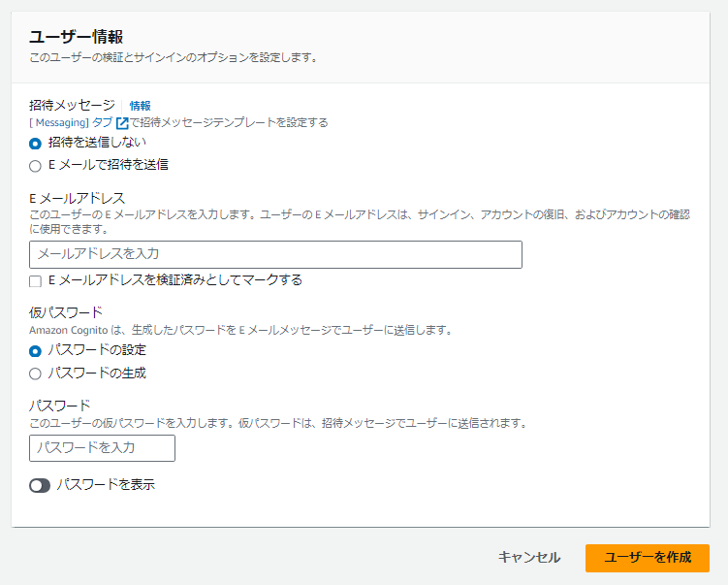The image size is (728, 585).
Task: Open the 情報 info link
Action: point(140,106)
